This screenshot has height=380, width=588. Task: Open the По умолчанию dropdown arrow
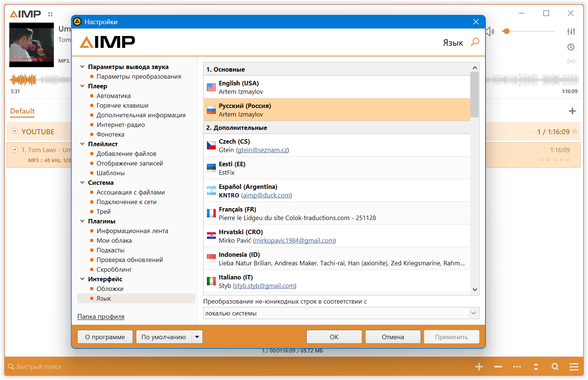[x=197, y=337]
